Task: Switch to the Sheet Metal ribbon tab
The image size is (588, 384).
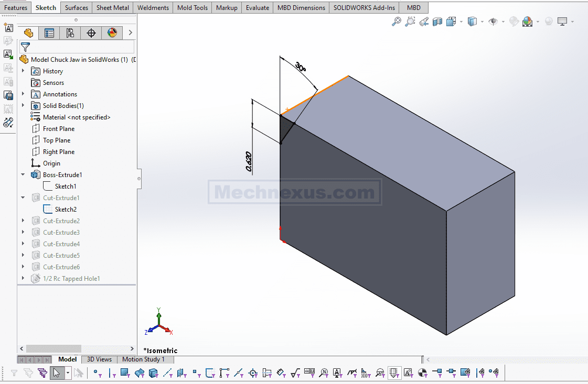Action: tap(112, 8)
